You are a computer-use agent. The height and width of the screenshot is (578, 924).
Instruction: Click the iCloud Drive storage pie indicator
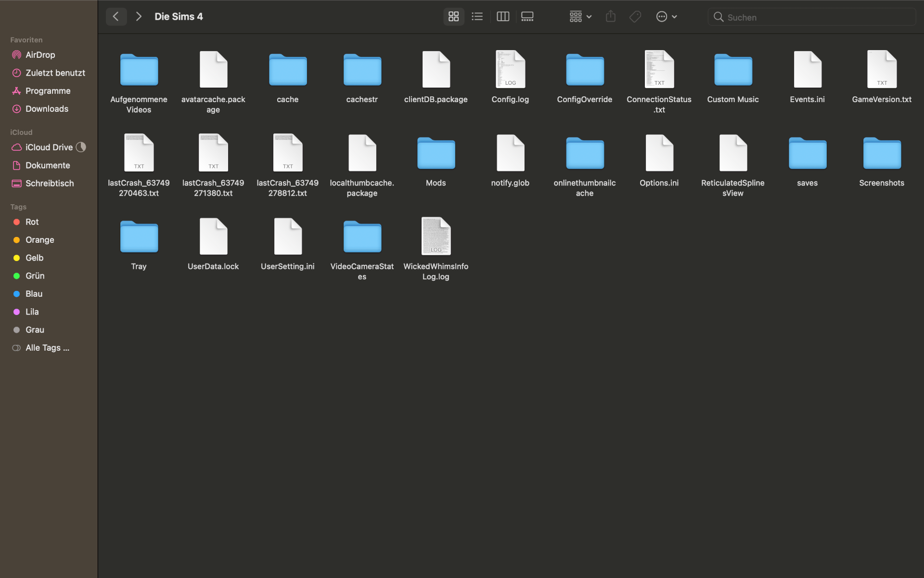click(81, 147)
